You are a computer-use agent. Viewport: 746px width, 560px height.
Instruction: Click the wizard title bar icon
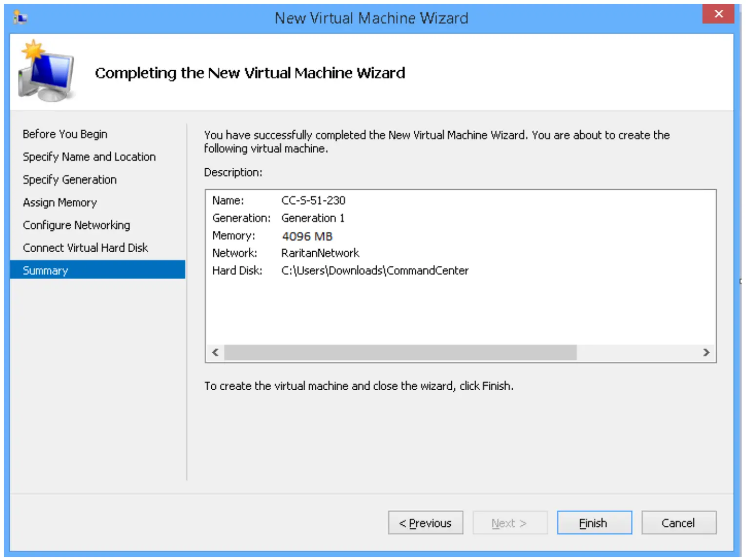20,18
